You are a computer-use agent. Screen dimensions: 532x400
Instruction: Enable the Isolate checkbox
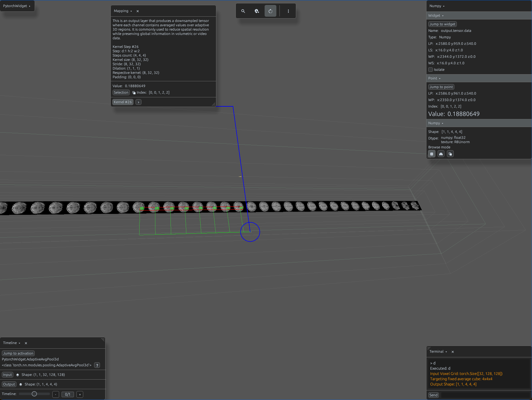pos(430,70)
